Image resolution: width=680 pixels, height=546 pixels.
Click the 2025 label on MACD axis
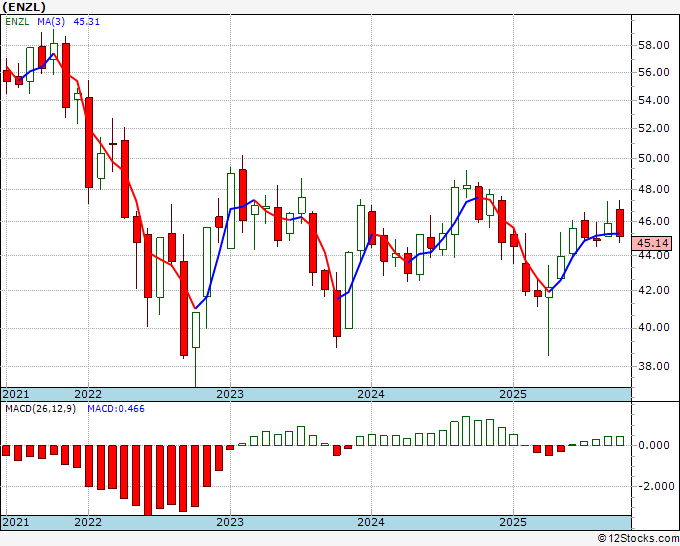(x=513, y=522)
